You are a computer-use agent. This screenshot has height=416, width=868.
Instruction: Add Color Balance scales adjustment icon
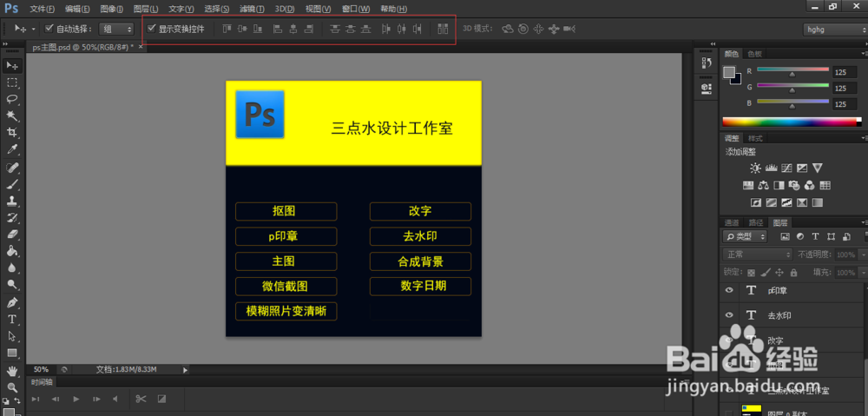coord(764,185)
